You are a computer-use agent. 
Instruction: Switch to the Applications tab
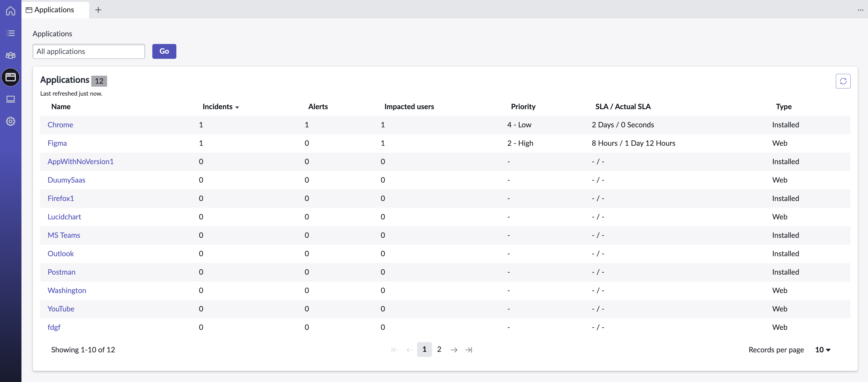pos(55,10)
